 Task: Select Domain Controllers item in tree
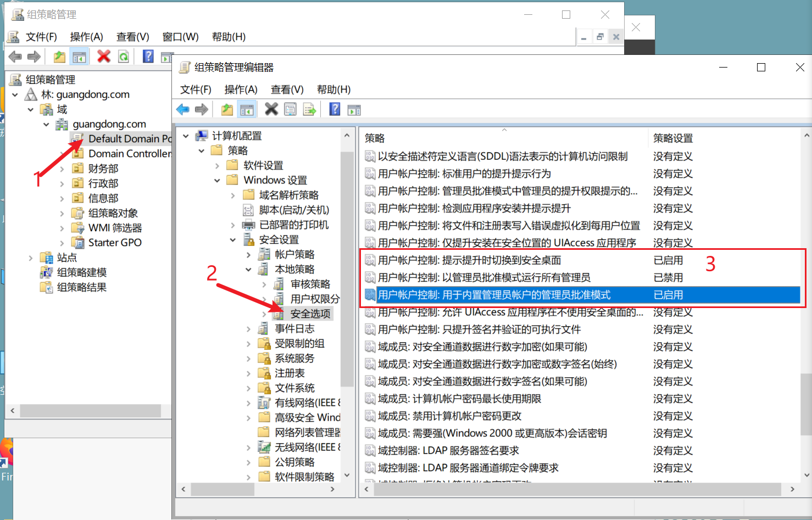click(x=130, y=154)
